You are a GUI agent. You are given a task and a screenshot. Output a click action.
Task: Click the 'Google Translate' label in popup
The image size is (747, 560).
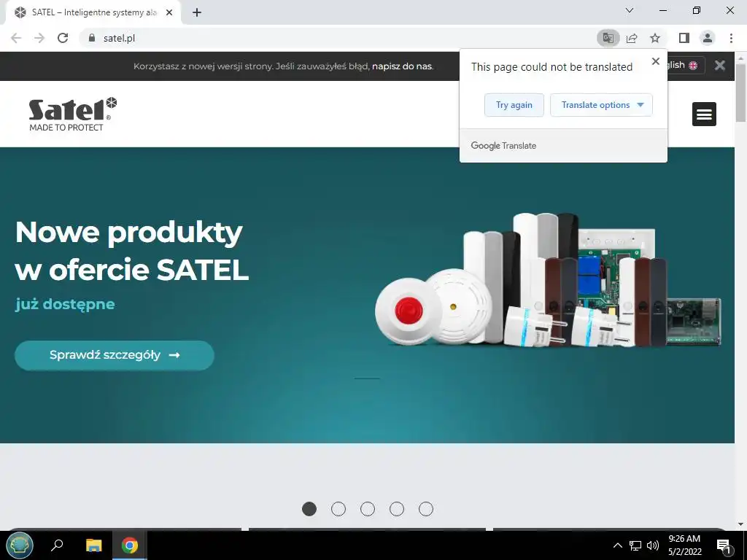[503, 146]
